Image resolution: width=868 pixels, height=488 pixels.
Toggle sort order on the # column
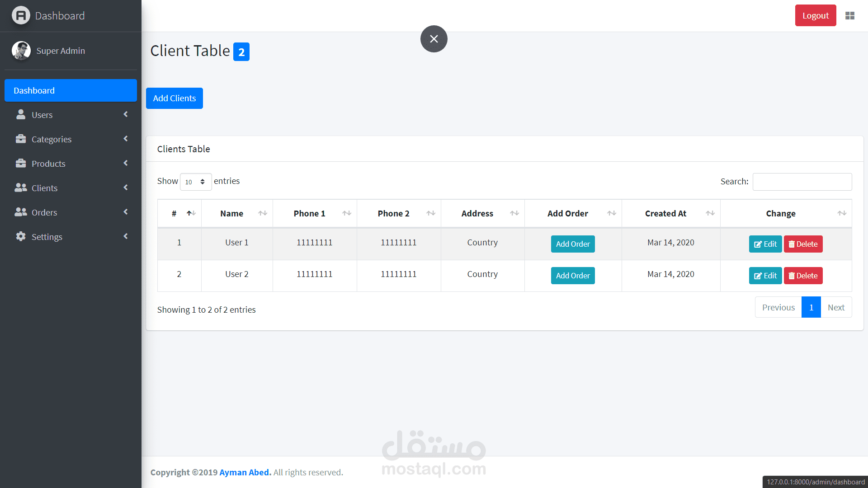[x=191, y=213]
